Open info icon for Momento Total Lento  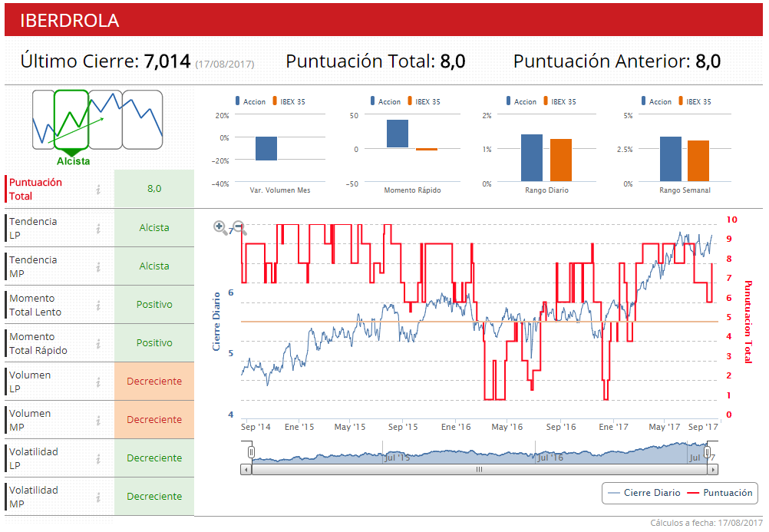(98, 306)
